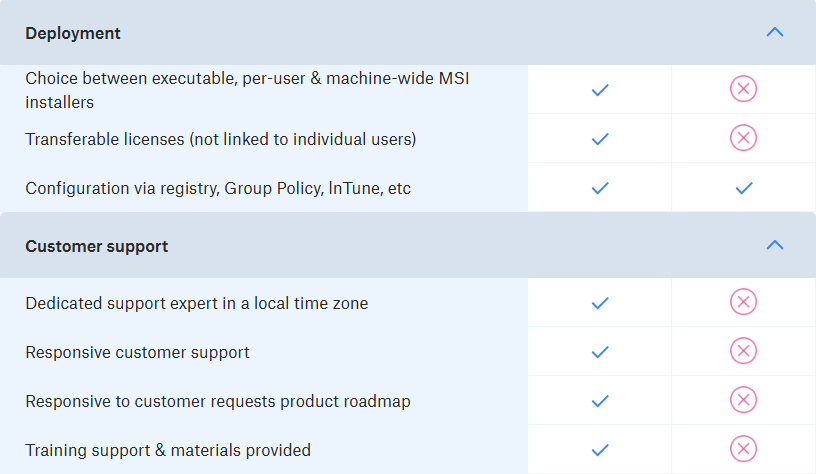Click the first-column checkmark for Configuration via registry
Image resolution: width=816 pixels, height=474 pixels.
(x=600, y=188)
